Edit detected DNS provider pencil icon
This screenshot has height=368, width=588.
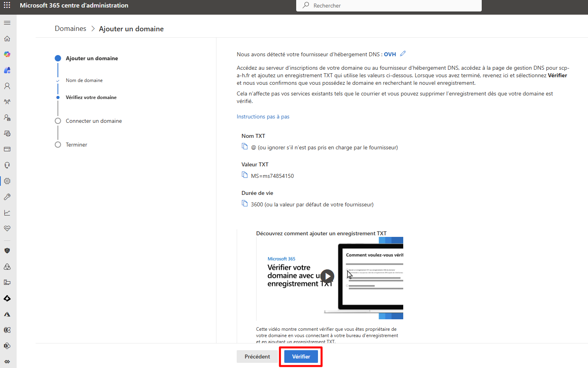pyautogui.click(x=403, y=53)
